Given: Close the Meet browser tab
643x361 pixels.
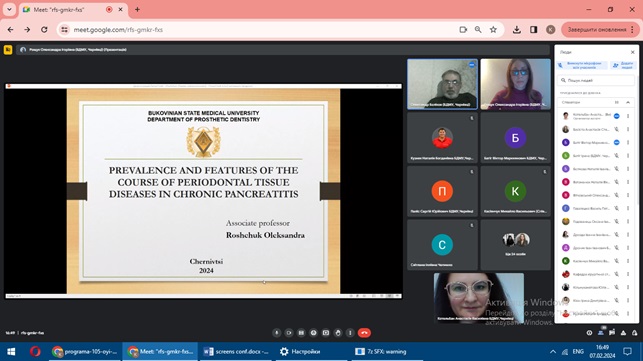Looking at the screenshot, I should [x=121, y=9].
